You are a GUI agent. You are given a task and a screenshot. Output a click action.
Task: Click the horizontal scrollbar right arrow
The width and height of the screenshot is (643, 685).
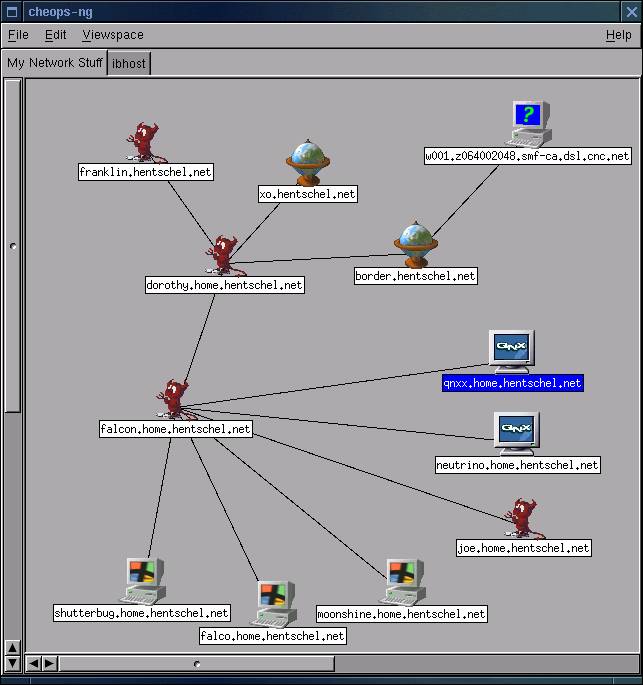(x=50, y=664)
